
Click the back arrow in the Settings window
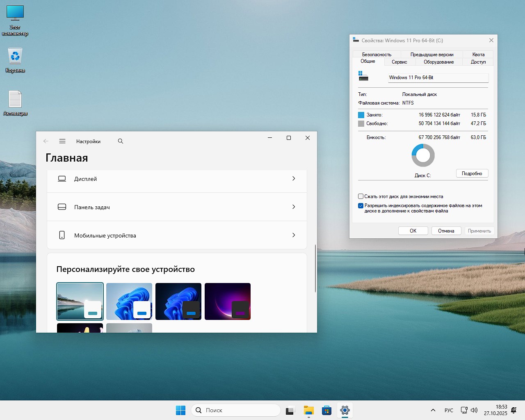pyautogui.click(x=46, y=141)
